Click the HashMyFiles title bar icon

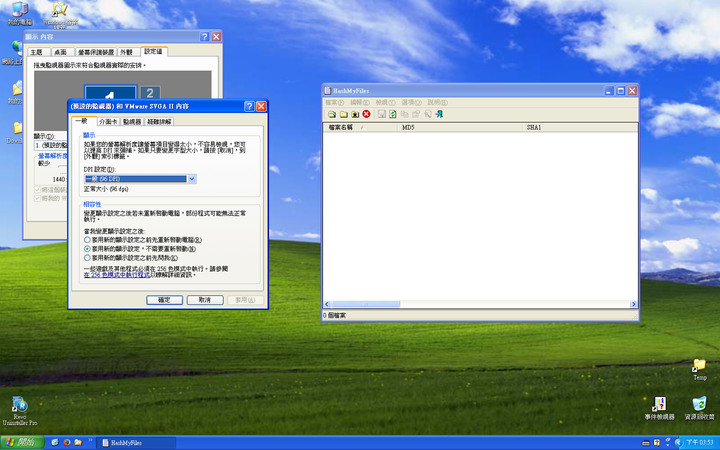[x=327, y=90]
